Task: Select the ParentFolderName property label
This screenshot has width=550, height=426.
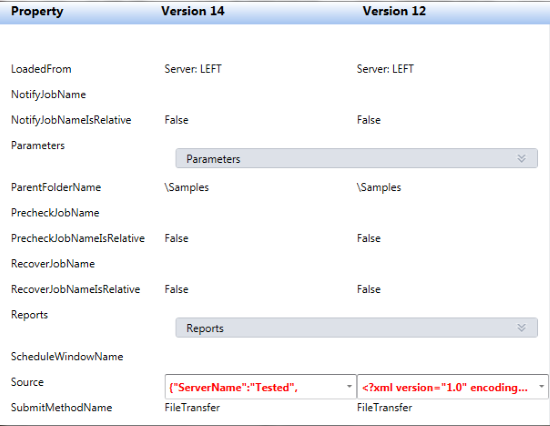Action: pos(56,187)
